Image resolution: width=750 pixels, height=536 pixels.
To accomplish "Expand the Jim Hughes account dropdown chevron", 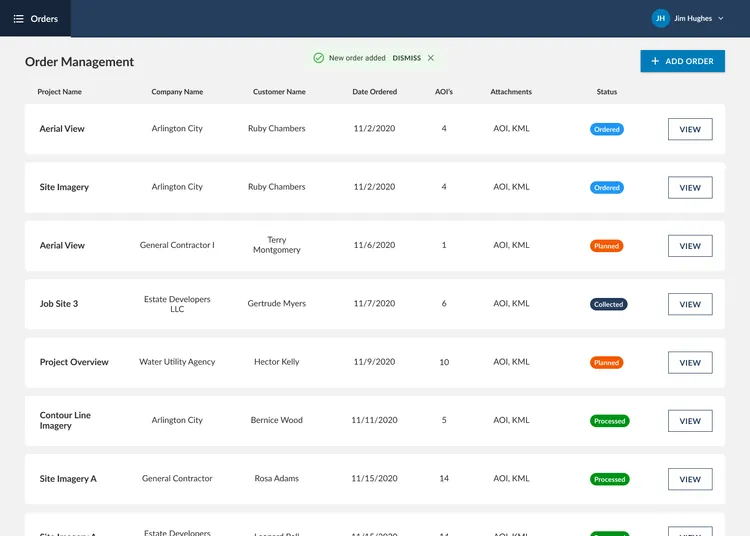I will 721,18.
